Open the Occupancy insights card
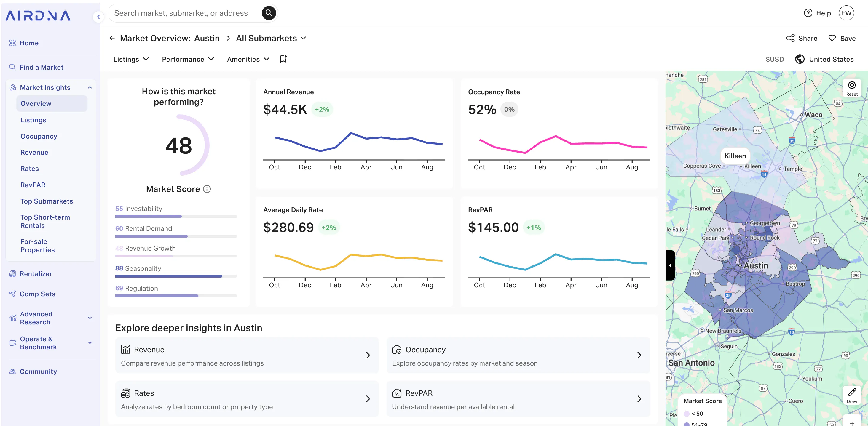The width and height of the screenshot is (868, 426). [x=518, y=355]
